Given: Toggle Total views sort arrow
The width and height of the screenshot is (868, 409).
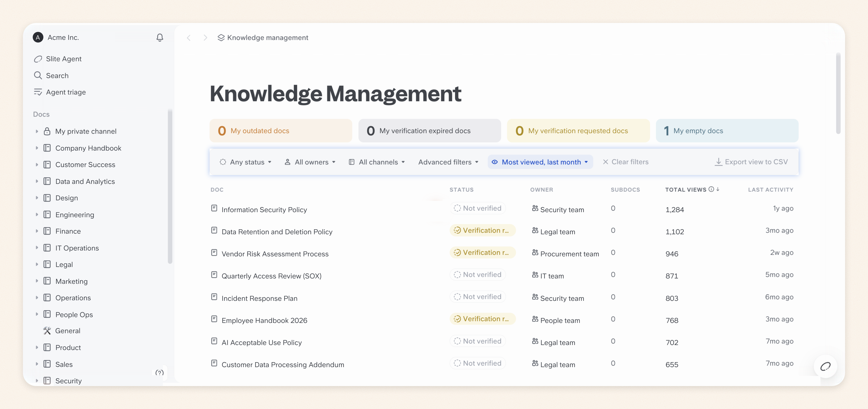Looking at the screenshot, I should [x=718, y=189].
